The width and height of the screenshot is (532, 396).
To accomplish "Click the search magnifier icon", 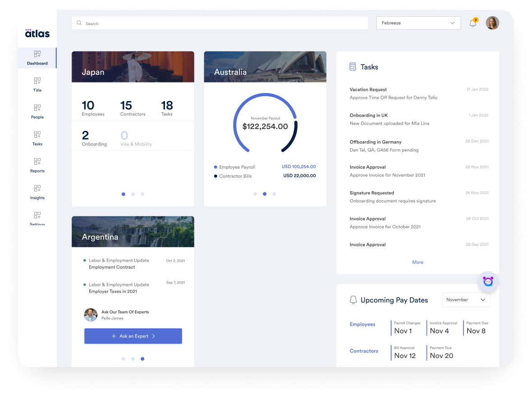I will click(x=79, y=23).
